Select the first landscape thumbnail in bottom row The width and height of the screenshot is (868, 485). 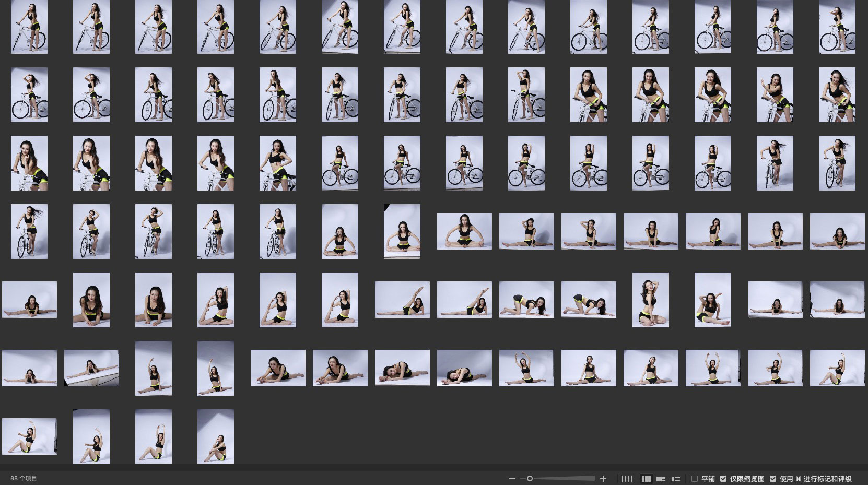29,436
